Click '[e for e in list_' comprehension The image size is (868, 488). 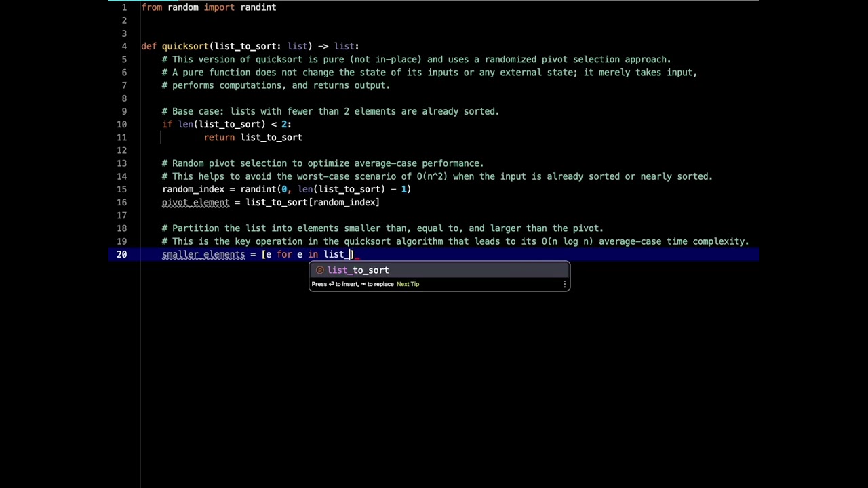click(x=307, y=255)
